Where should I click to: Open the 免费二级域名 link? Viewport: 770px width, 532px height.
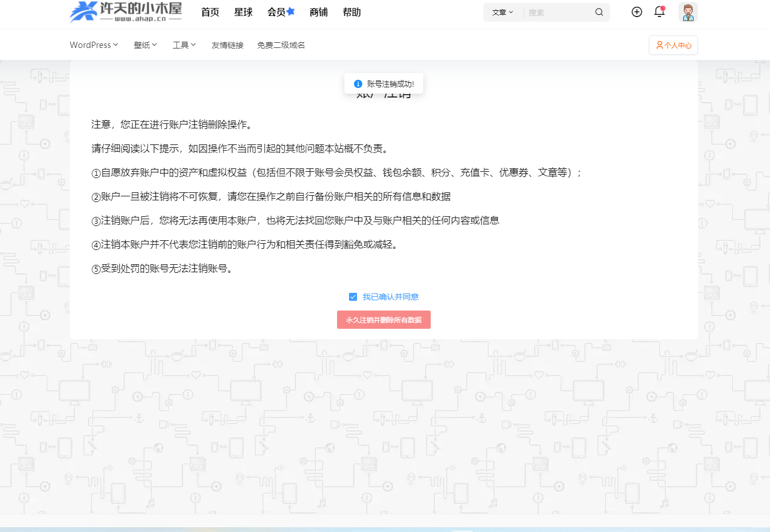280,45
